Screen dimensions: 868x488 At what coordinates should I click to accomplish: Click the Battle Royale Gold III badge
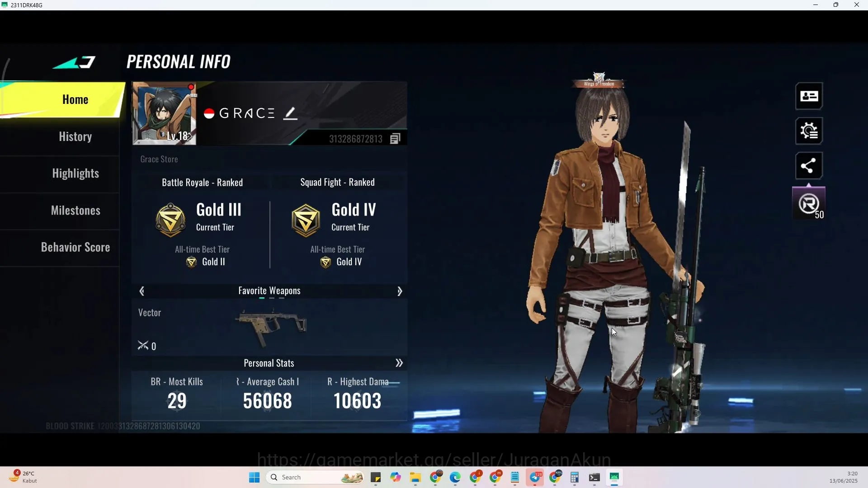point(170,220)
